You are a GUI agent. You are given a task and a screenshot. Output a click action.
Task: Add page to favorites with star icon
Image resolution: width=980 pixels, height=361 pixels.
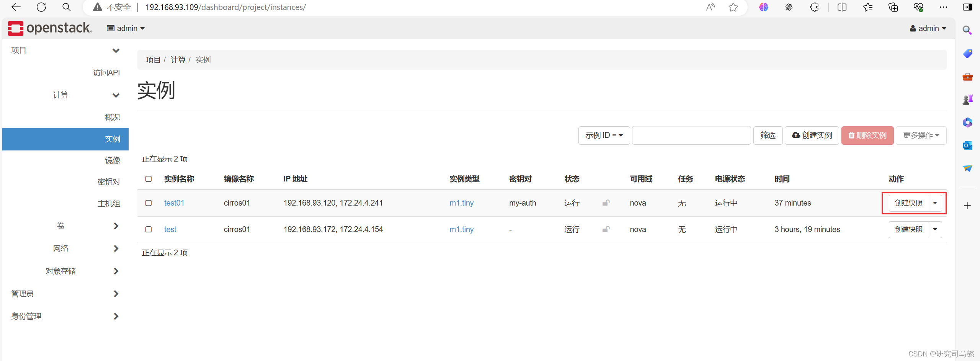733,7
